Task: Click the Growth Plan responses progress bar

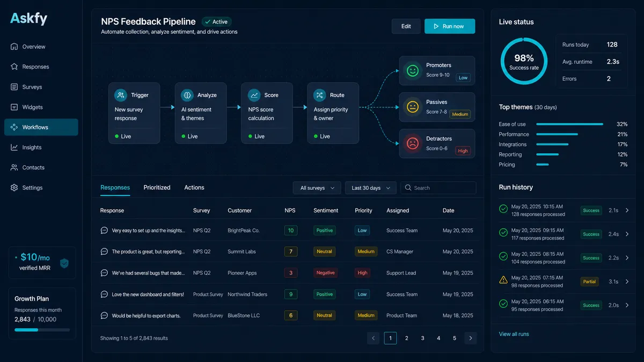Action: tap(42, 330)
